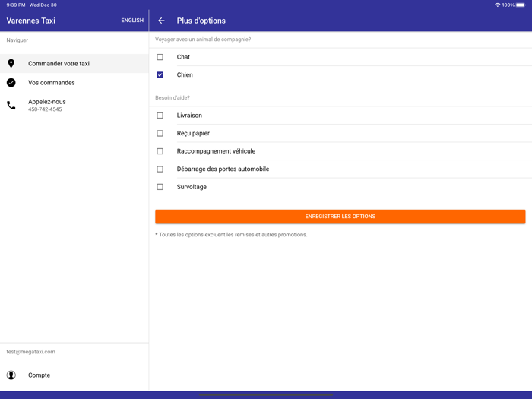The height and width of the screenshot is (399, 532).
Task: Click the phone handset icon
Action: [x=11, y=105]
